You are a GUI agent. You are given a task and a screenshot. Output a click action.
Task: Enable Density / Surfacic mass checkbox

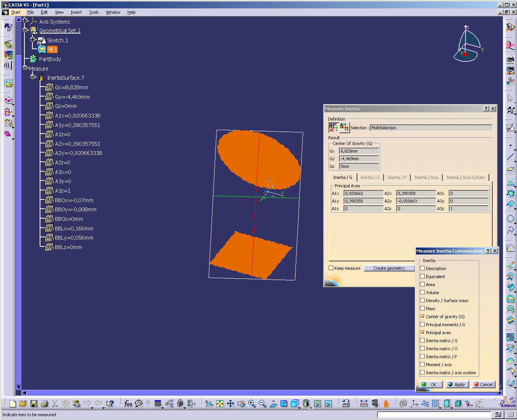[422, 300]
